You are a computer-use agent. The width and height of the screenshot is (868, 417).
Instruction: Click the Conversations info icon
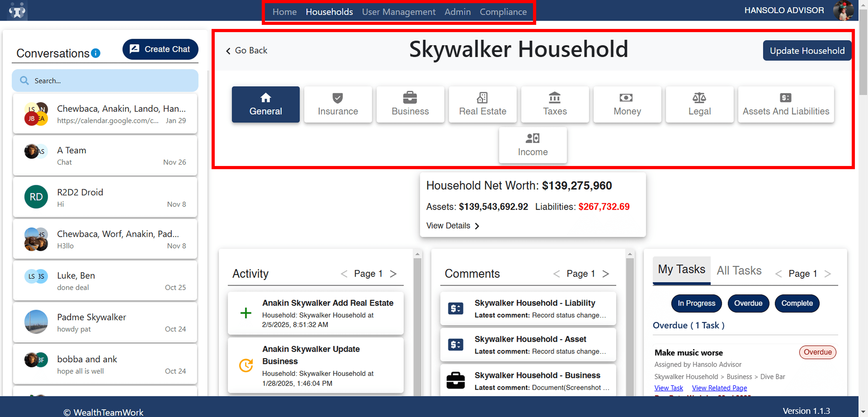[96, 53]
